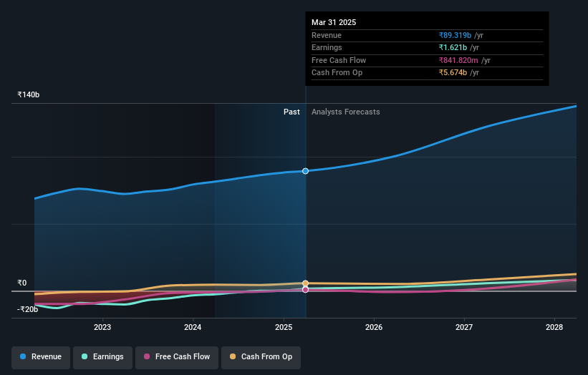Select the 2024 x-axis label

[193, 328]
